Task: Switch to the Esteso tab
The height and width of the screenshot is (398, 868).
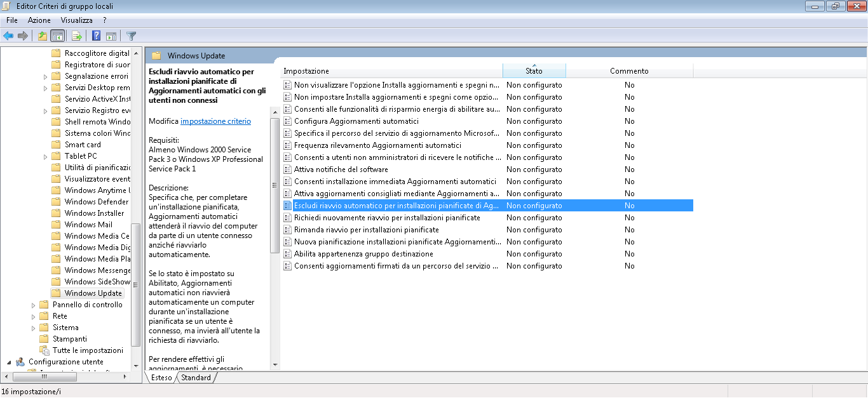Action: click(x=161, y=378)
